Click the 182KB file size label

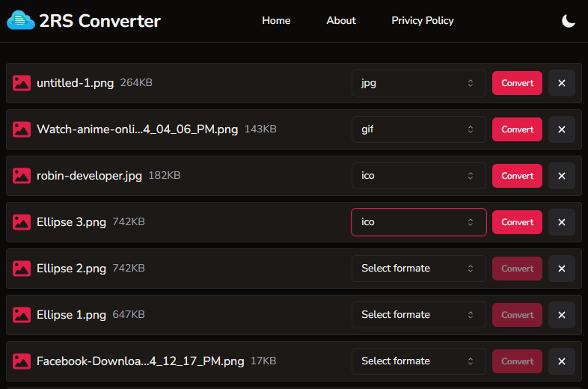pos(165,175)
